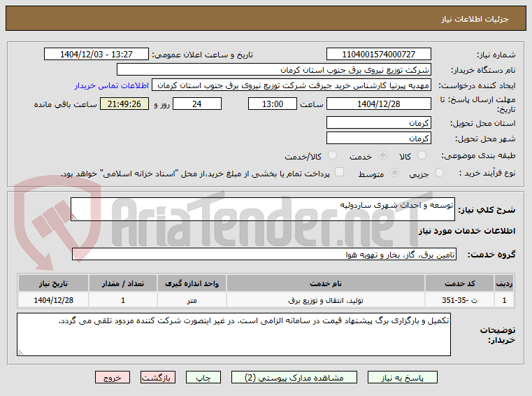This screenshot has height=396, width=532.
Task: Select the کالا/خدمت radio button
Action: click(332, 155)
